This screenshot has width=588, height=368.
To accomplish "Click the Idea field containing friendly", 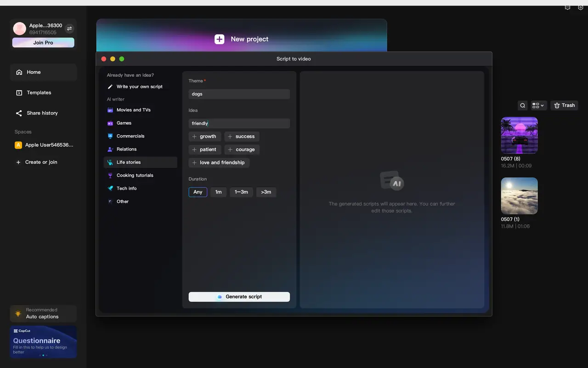I will tap(239, 123).
